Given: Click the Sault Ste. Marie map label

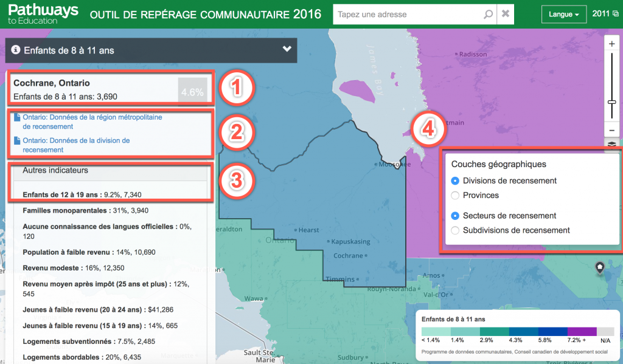Looking at the screenshot, I should 260,356.
